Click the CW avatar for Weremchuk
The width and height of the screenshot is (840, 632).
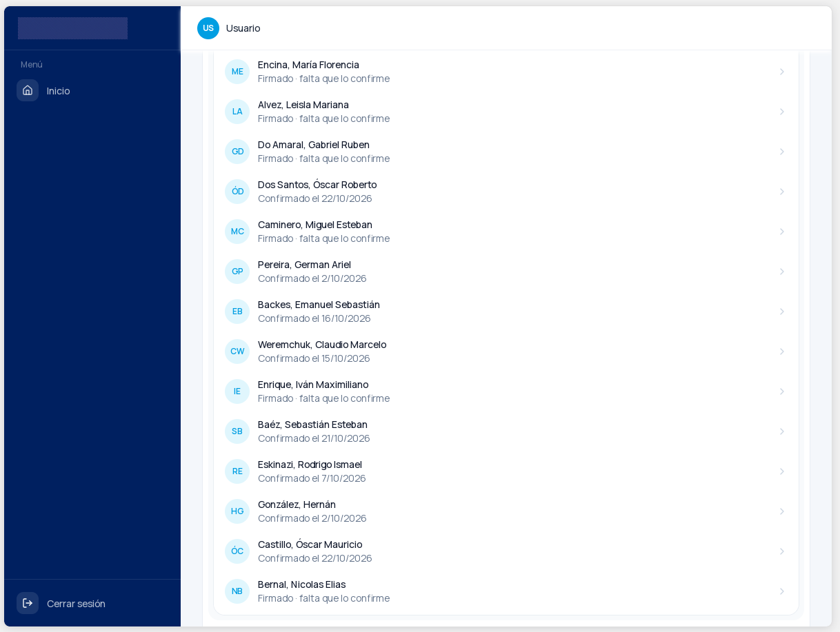click(237, 351)
